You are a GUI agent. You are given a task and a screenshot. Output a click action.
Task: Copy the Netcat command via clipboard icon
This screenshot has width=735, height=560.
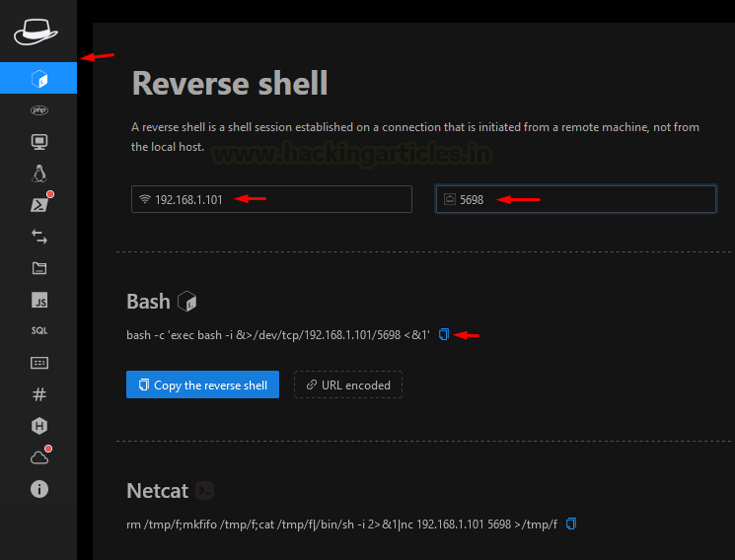570,524
